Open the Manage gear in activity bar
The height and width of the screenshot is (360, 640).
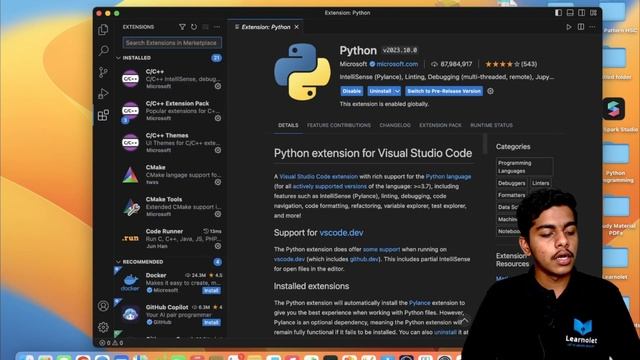click(103, 327)
